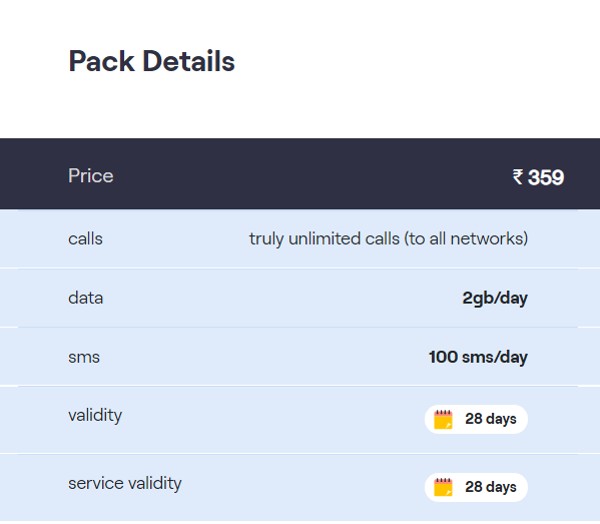Click the validity row label
The height and width of the screenshot is (524, 600).
(x=95, y=416)
